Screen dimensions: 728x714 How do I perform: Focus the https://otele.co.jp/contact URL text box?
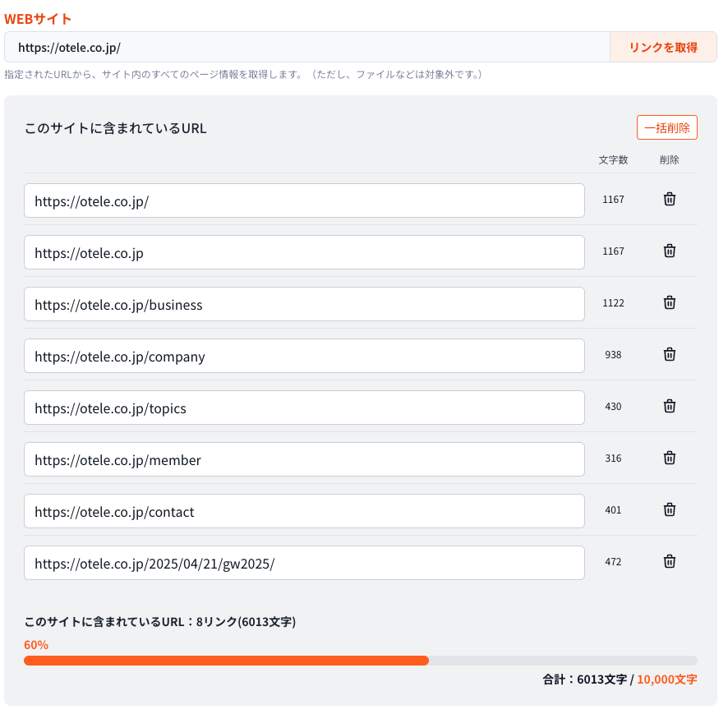point(304,512)
